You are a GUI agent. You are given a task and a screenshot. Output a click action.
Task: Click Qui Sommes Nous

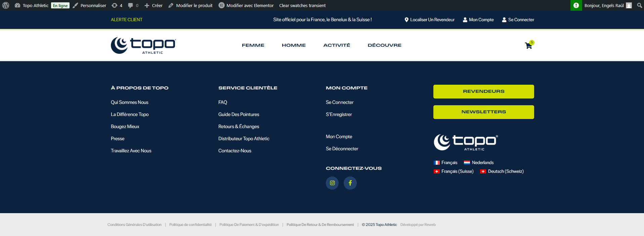pyautogui.click(x=129, y=102)
